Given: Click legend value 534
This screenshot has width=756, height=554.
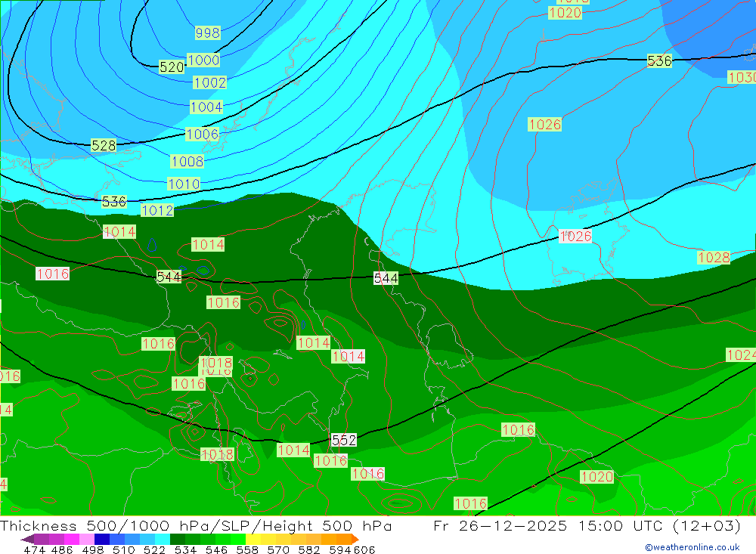Looking at the screenshot, I should (x=185, y=549).
